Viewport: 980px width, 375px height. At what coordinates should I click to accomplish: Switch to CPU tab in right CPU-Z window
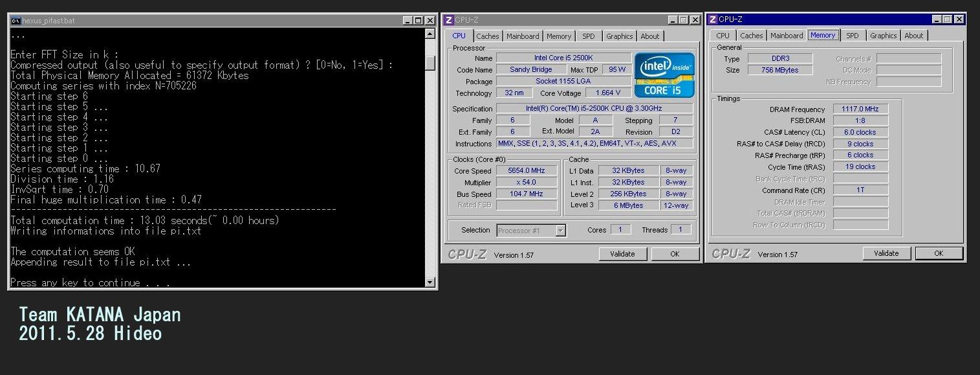(723, 36)
